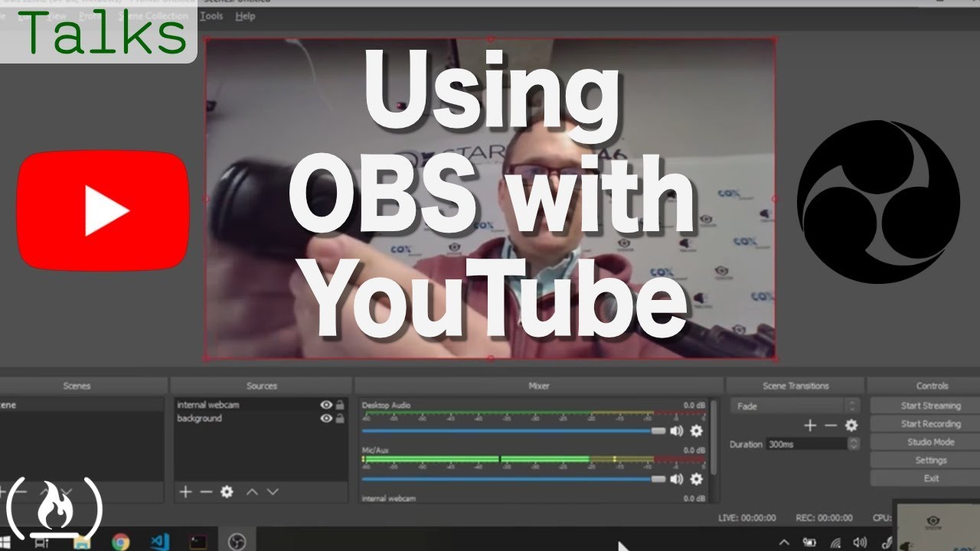Open system volume from the tray
The image size is (980, 551).
[860, 543]
